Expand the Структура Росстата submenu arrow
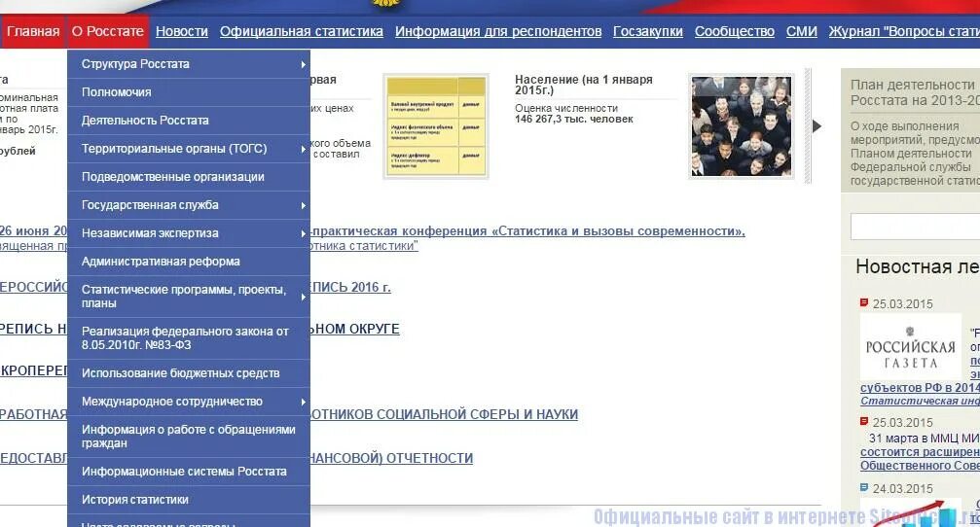Screen dimensions: 980x527 coord(303,64)
